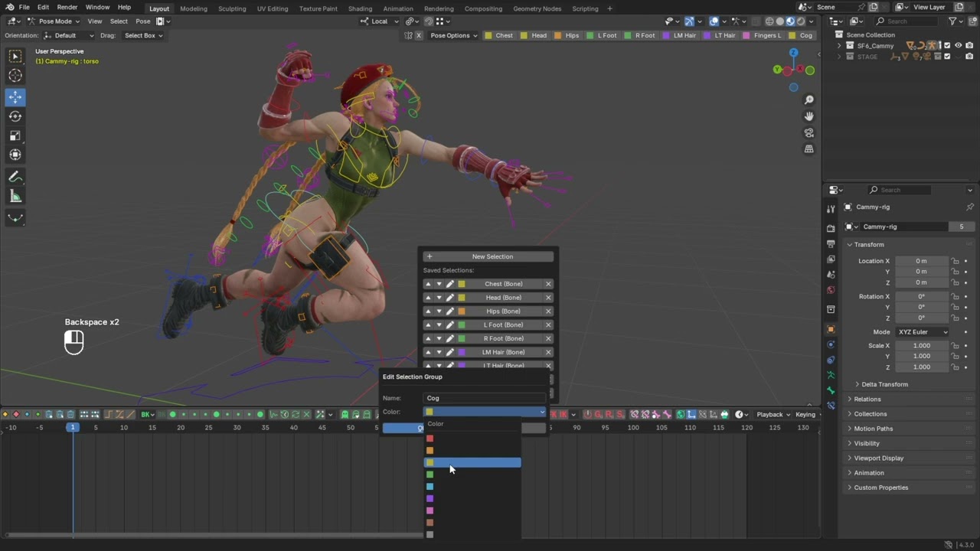Move Hips (Bone) selection down arrow

click(x=439, y=311)
